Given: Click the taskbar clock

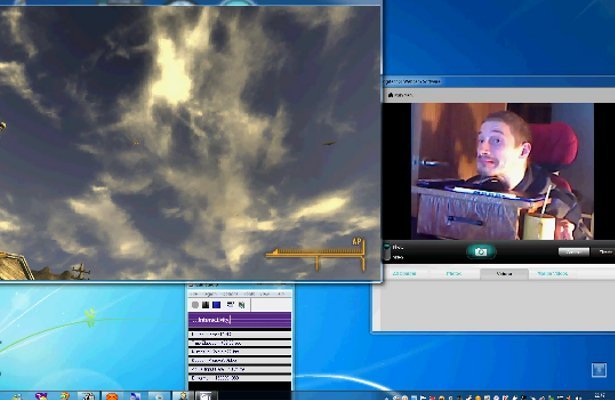Looking at the screenshot, I should 600,396.
